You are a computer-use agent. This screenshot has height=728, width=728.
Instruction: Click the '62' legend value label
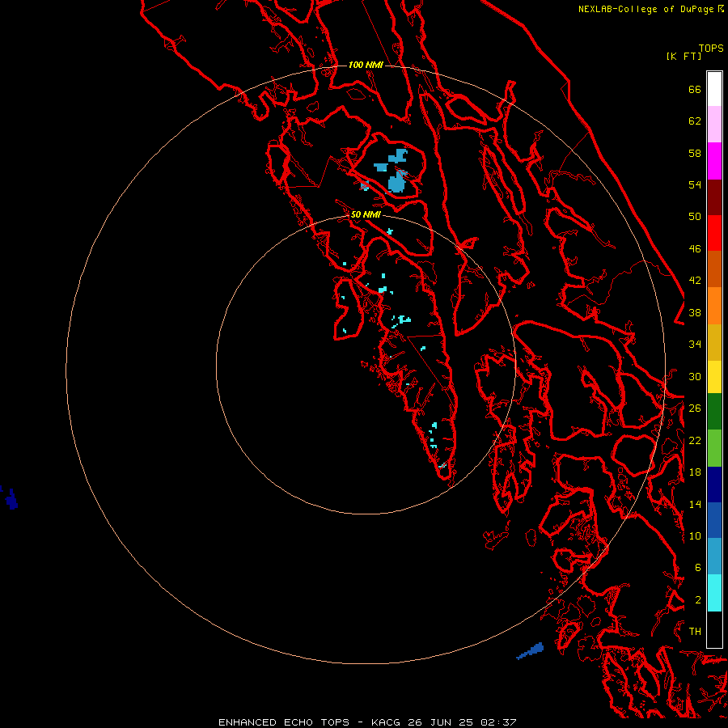695,121
